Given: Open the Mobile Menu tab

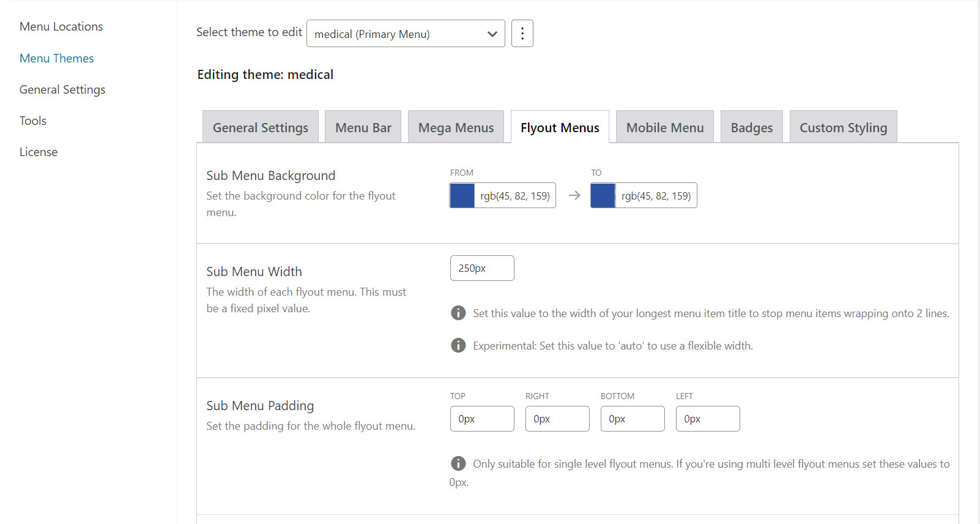Looking at the screenshot, I should pos(665,127).
